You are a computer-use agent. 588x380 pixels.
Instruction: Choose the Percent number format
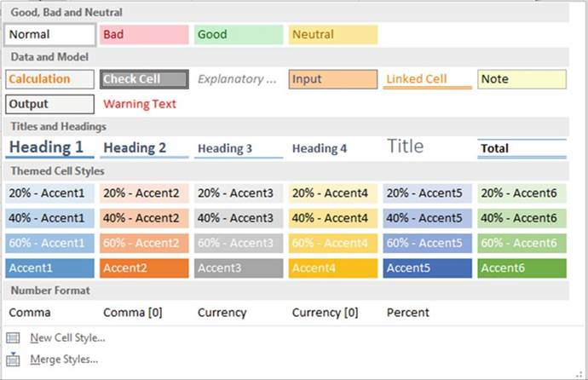pos(408,313)
